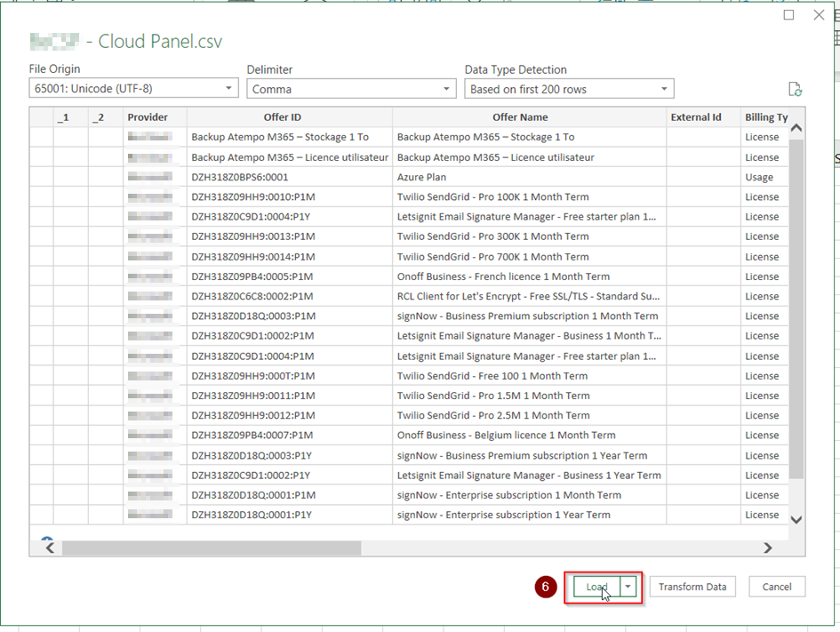This screenshot has height=632, width=840.
Task: Click offer ID DZH318Z09HH9:0013:P1M cell
Action: point(289,236)
